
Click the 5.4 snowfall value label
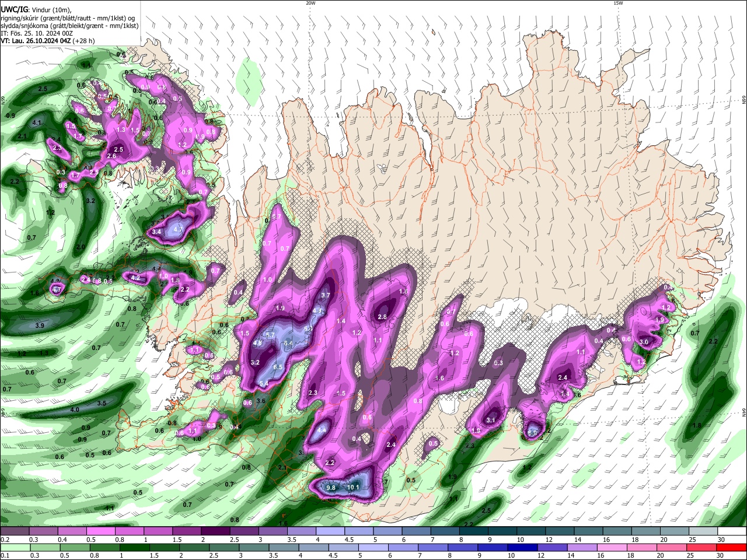(263, 383)
